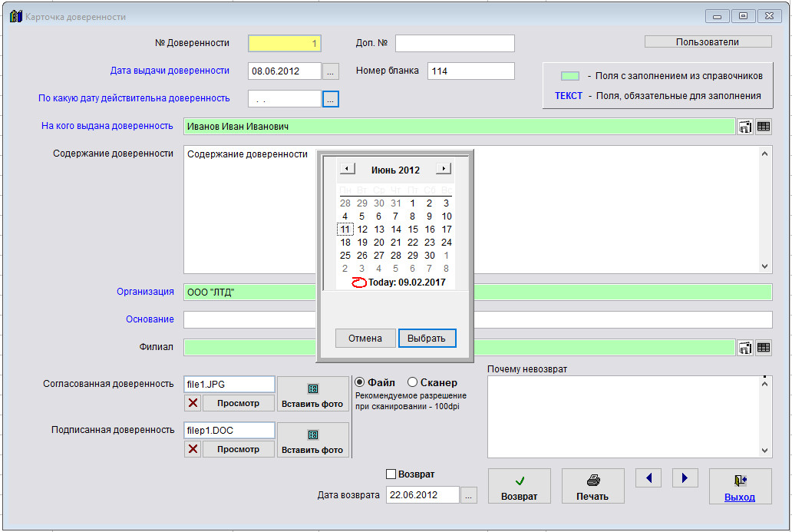Minimize the Карточка доверенности window
This screenshot has width=792, height=532.
click(718, 17)
